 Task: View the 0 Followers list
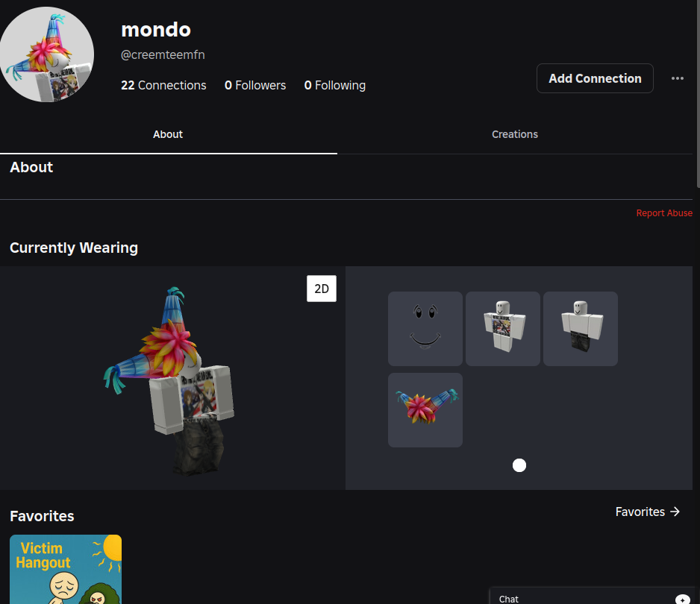pos(255,85)
